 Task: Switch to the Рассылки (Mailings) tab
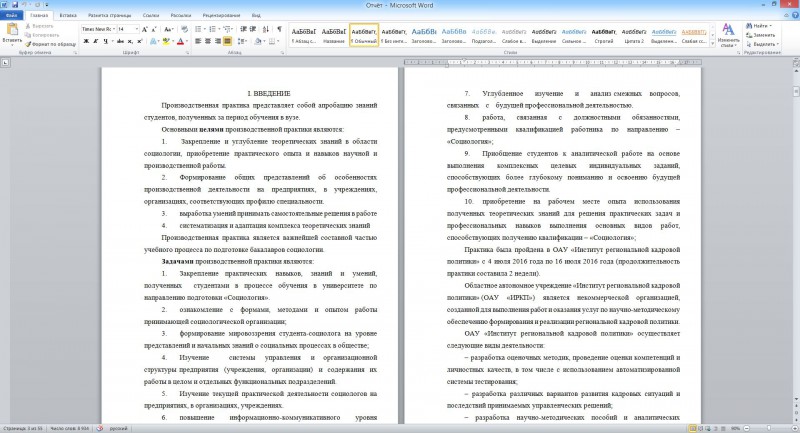(x=181, y=16)
